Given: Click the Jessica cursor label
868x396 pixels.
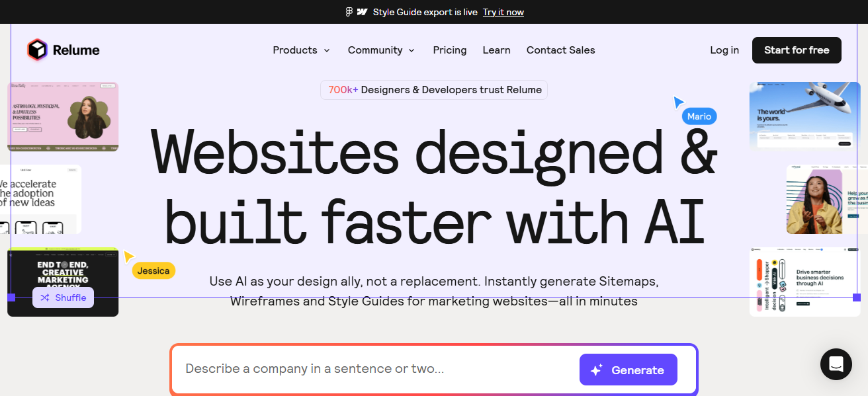Looking at the screenshot, I should pyautogui.click(x=153, y=270).
